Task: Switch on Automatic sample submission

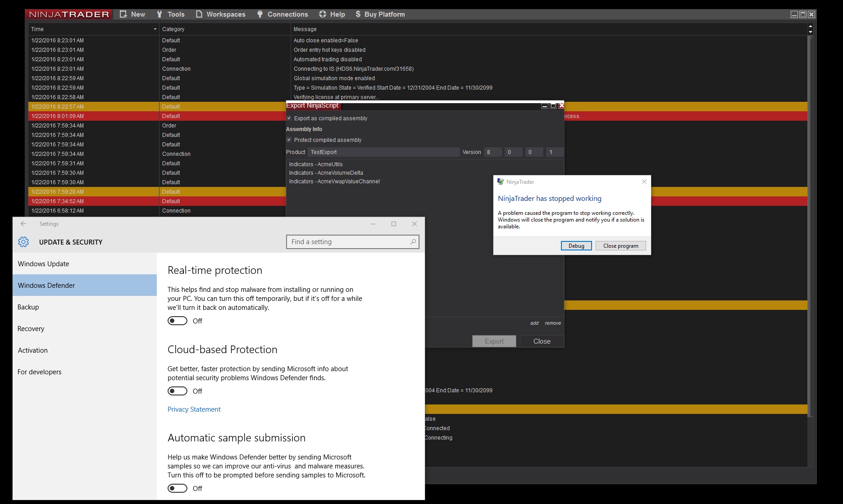Action: (178, 488)
